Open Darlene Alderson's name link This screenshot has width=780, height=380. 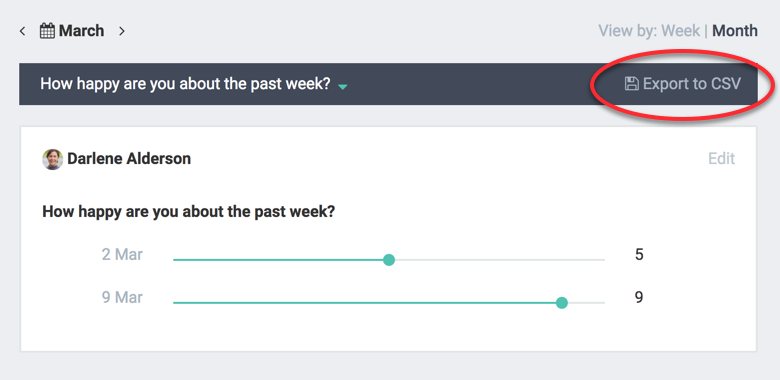(x=129, y=159)
